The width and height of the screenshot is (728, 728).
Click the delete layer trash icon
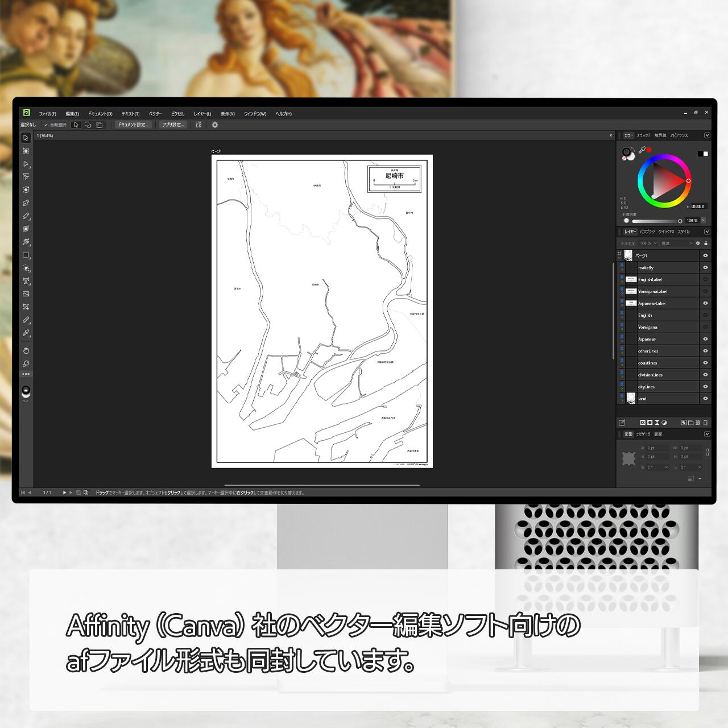pyautogui.click(x=706, y=423)
